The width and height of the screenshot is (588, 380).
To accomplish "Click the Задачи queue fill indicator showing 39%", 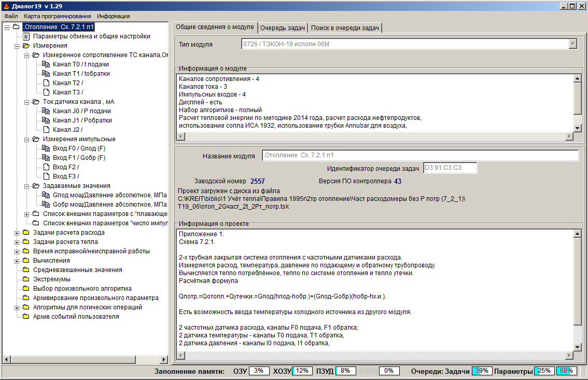I will pos(481,371).
